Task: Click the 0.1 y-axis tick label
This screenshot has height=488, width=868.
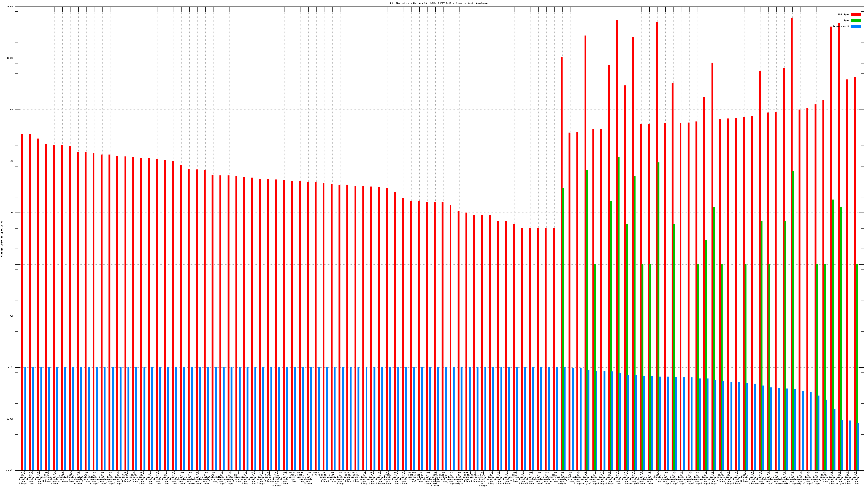Action: (12, 316)
